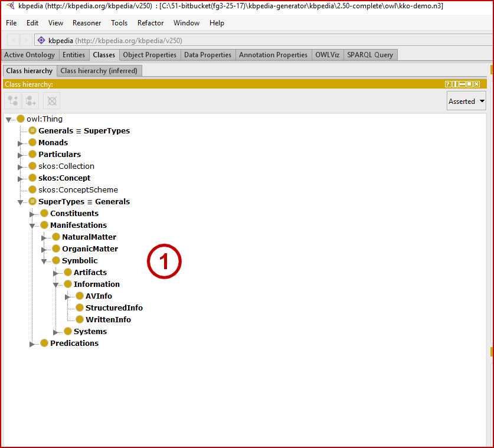The height and width of the screenshot is (448, 494).
Task: Select the skos:ConceptScheme class
Action: pos(78,189)
